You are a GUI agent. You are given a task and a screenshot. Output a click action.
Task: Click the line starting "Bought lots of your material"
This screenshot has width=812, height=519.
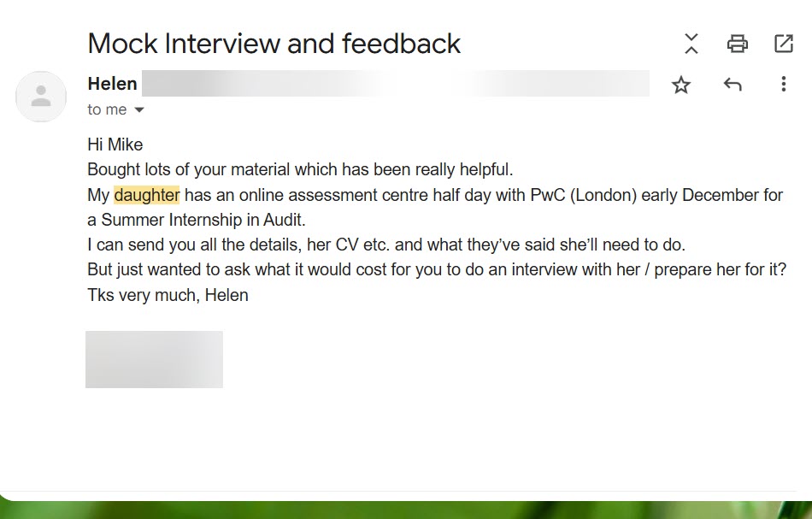tap(299, 169)
